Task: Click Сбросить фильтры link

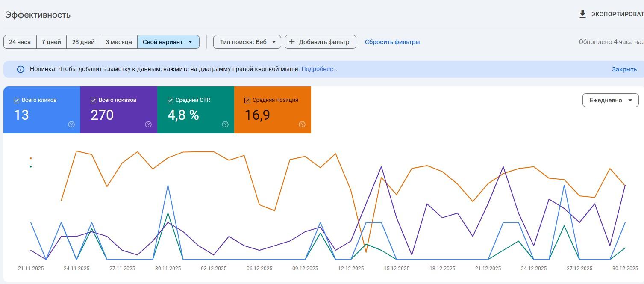Action: click(x=392, y=42)
